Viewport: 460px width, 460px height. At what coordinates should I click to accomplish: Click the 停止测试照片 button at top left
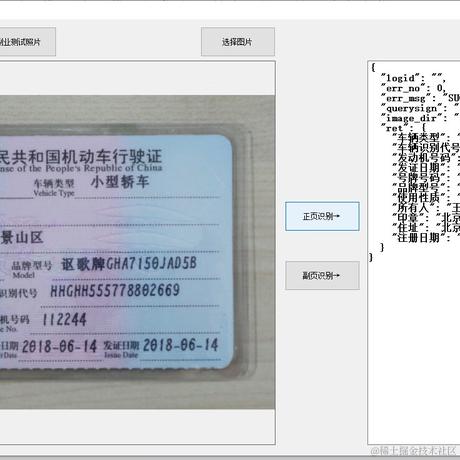[x=27, y=42]
